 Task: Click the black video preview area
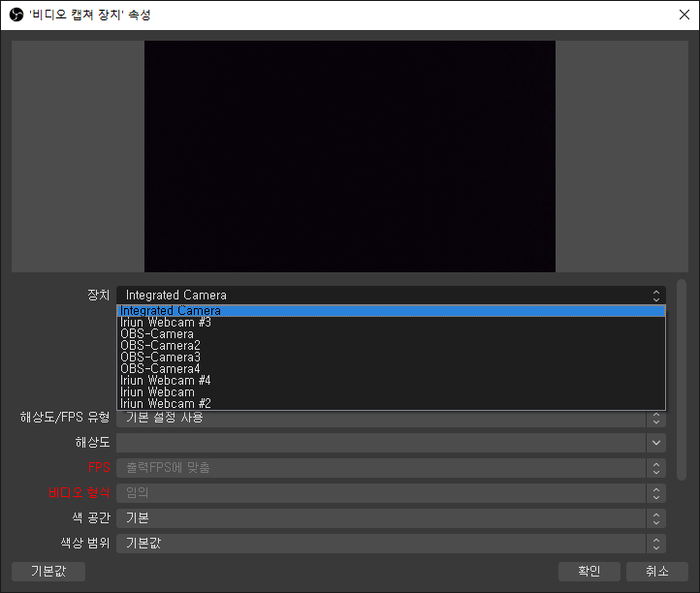(x=350, y=156)
